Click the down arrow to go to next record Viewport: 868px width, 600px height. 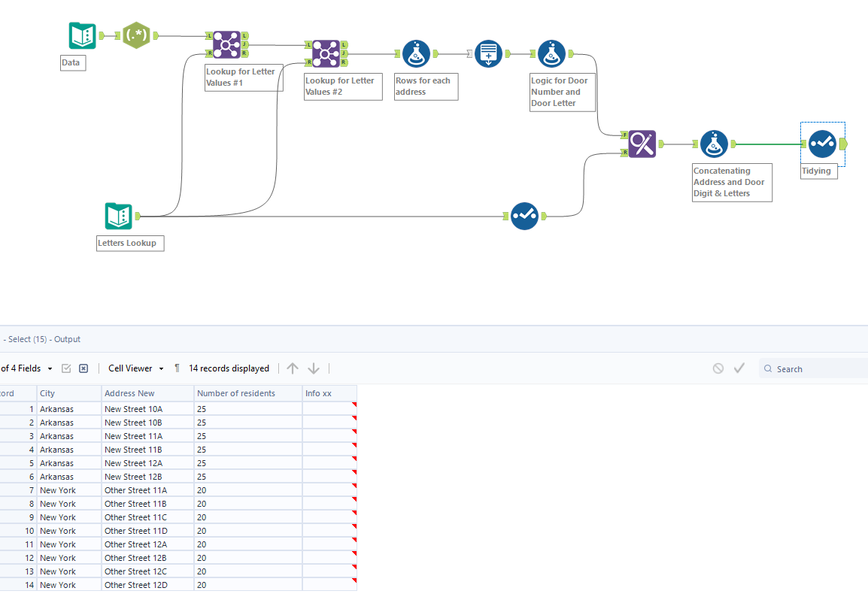314,368
